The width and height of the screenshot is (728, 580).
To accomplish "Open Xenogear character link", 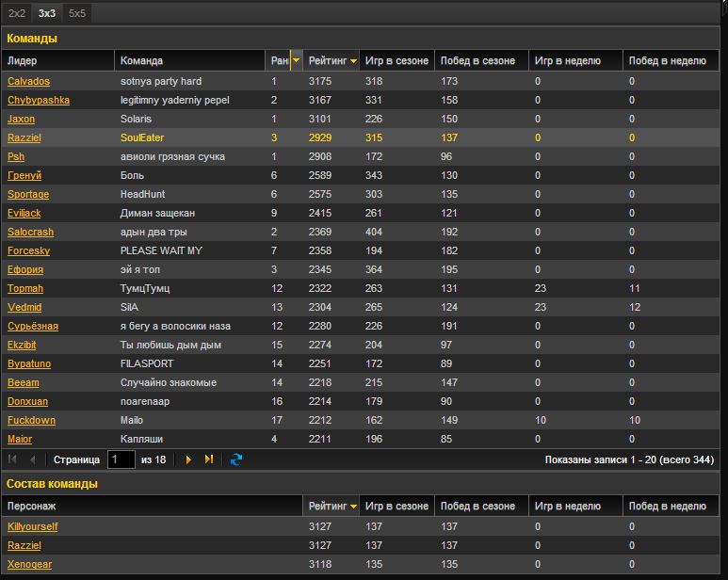I will (30, 564).
